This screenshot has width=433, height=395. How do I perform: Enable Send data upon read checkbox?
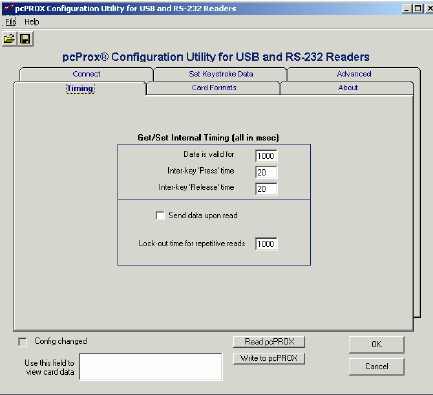160,215
